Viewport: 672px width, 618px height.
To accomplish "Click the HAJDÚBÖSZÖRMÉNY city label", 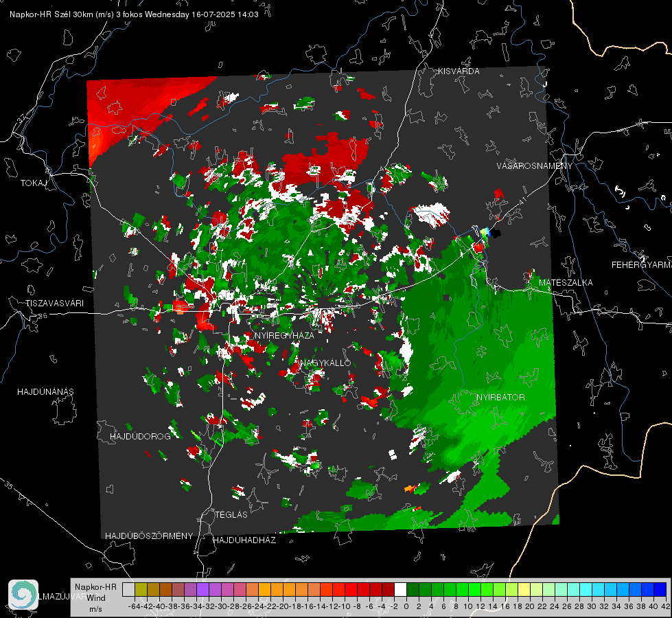I will (149, 536).
